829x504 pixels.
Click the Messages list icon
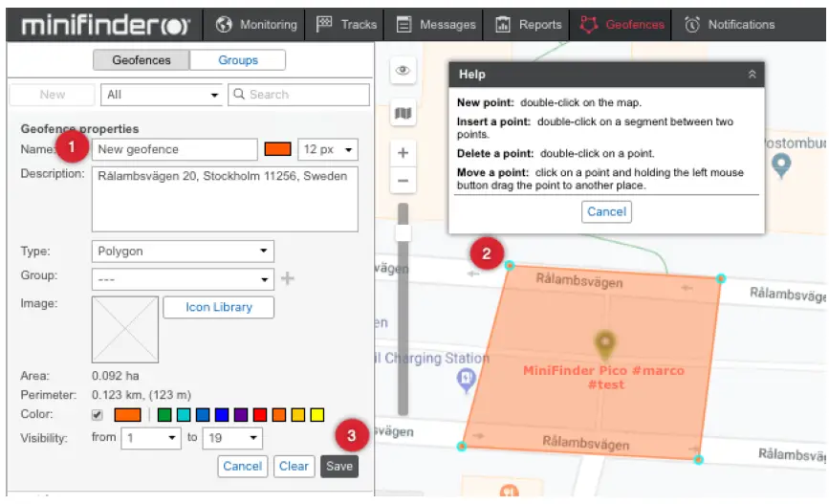click(404, 24)
